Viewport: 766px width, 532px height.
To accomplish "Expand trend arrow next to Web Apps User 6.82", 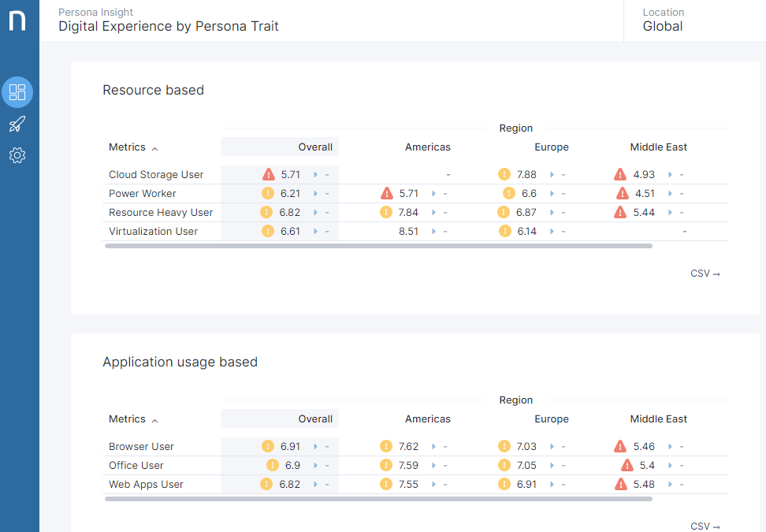I will tap(315, 485).
